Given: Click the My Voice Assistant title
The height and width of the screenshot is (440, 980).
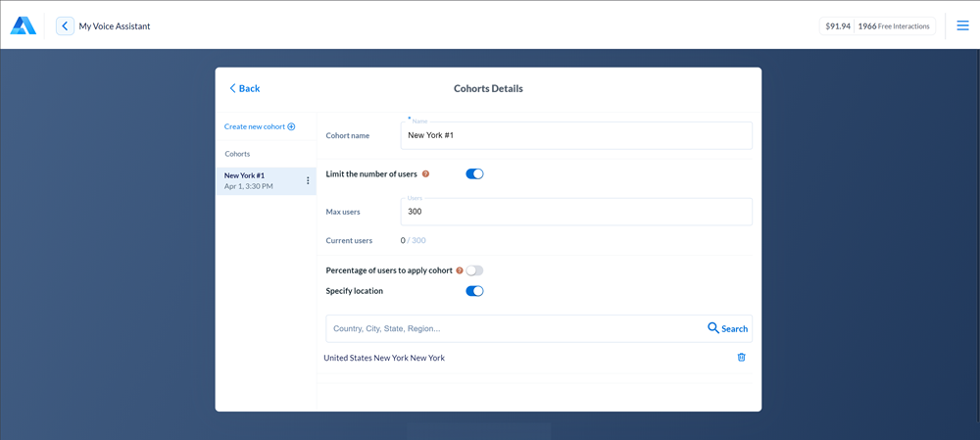Looking at the screenshot, I should point(115,26).
